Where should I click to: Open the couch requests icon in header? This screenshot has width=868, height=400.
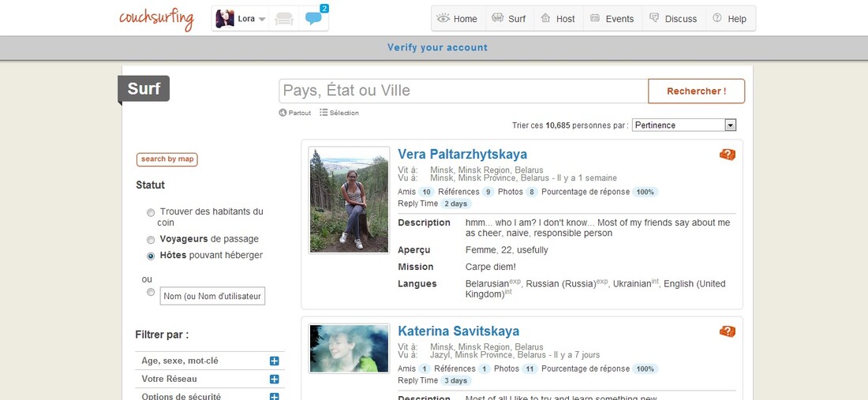pos(284,19)
